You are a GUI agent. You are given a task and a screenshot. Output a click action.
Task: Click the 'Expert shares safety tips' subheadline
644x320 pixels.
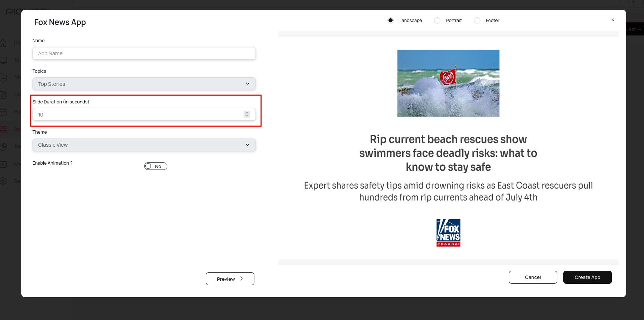pos(448,191)
